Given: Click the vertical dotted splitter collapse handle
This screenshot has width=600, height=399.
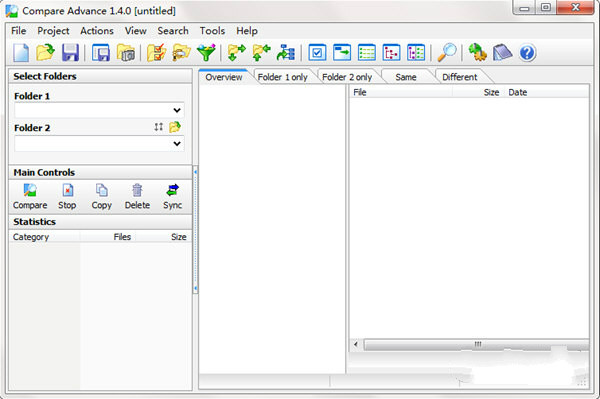Looking at the screenshot, I should coord(196,230).
